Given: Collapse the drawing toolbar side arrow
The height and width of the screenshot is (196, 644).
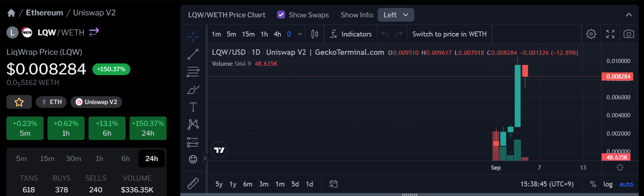Looking at the screenshot, I should tap(205, 159).
